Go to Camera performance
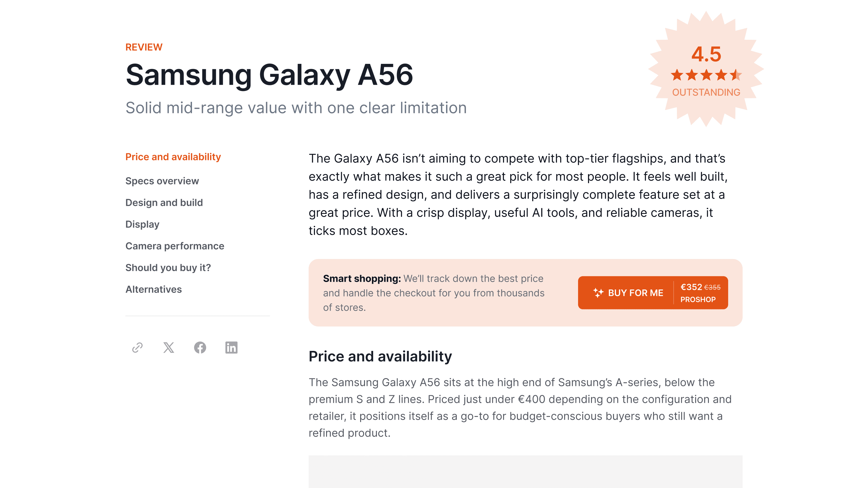The width and height of the screenshot is (868, 488). click(175, 246)
